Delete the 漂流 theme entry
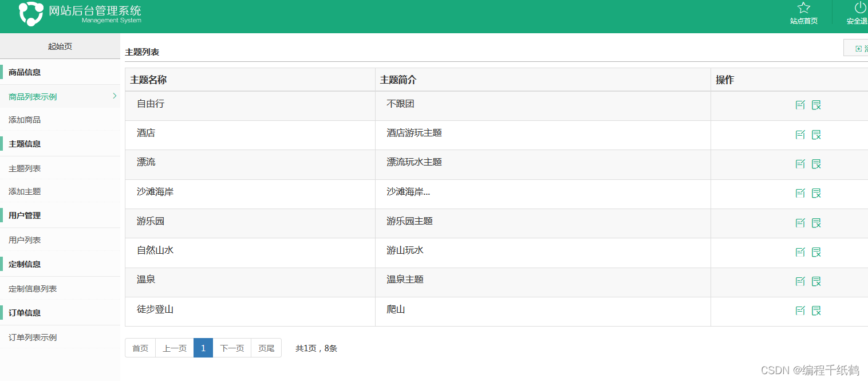The height and width of the screenshot is (381, 868). click(x=816, y=164)
